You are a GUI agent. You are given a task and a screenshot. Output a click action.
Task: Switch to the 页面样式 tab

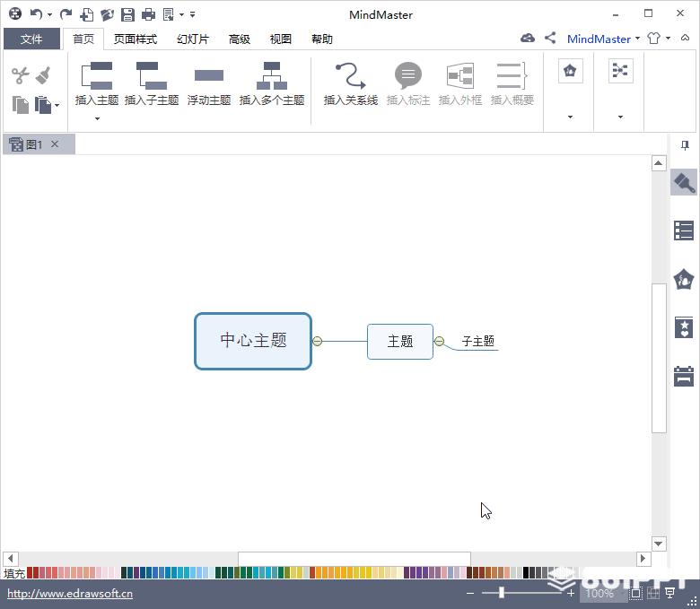(x=136, y=39)
